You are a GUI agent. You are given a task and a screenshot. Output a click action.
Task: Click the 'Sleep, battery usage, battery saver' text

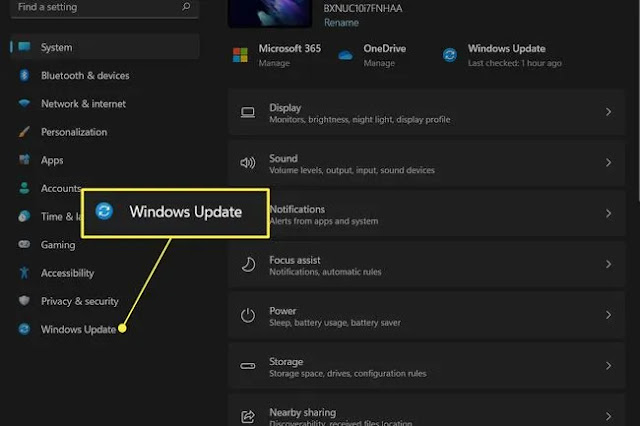pos(335,323)
